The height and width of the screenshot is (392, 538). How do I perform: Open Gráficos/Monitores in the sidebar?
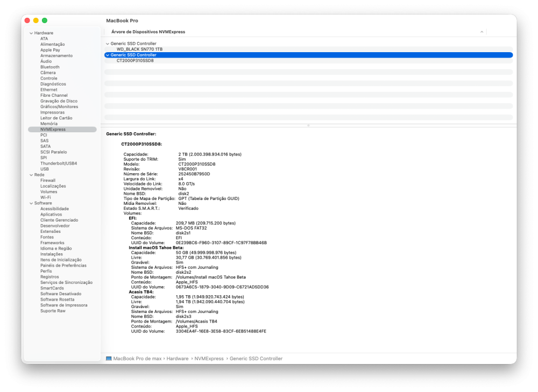point(59,106)
